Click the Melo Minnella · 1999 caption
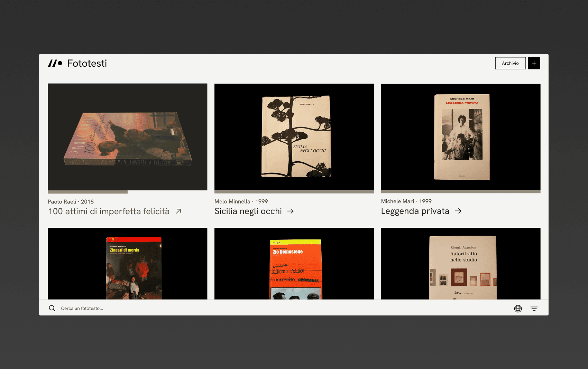The width and height of the screenshot is (588, 369). 241,201
